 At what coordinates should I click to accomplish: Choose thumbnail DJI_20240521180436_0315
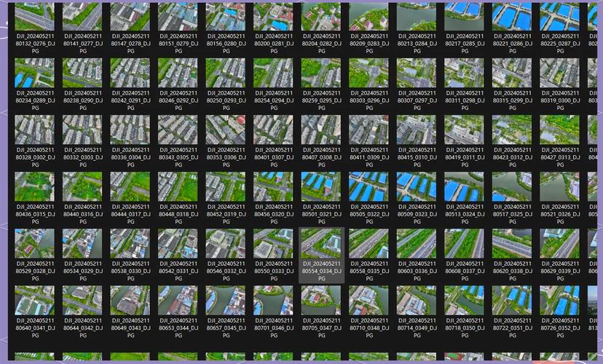[x=34, y=186]
